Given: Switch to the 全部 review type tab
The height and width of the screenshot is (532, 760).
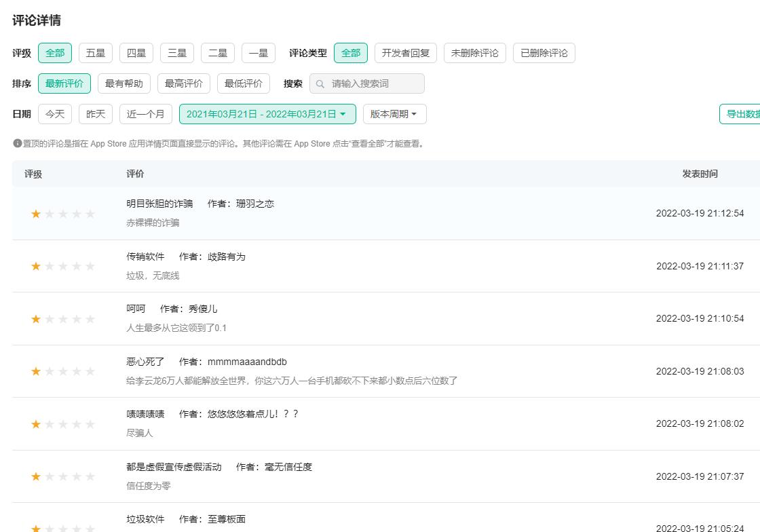Looking at the screenshot, I should pyautogui.click(x=351, y=53).
